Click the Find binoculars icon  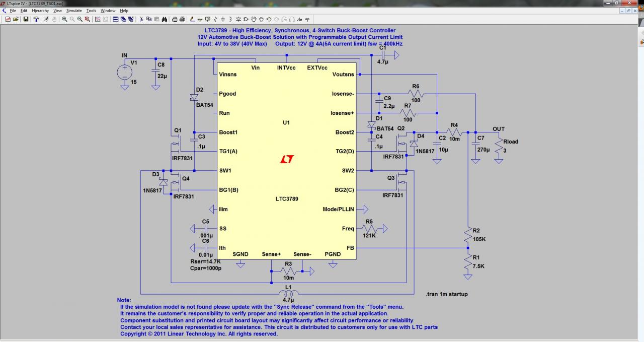click(165, 19)
